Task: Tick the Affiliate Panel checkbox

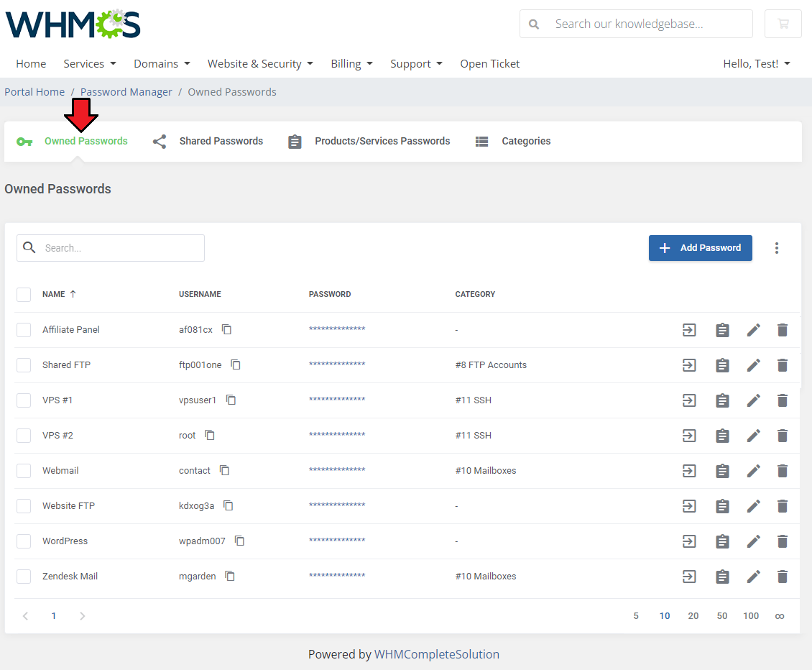Action: [24, 329]
